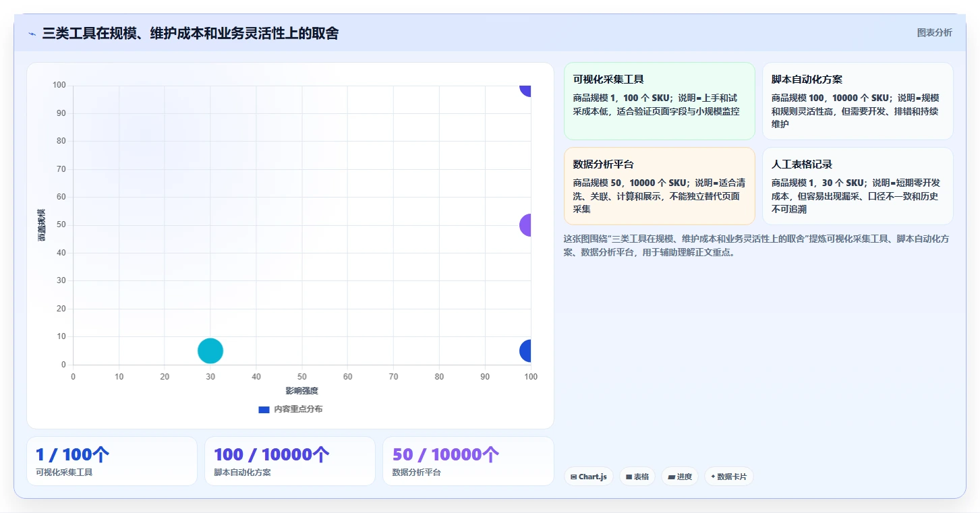The width and height of the screenshot is (980, 513).
Task: Click 脚本自动化方案 label under 100 / 10000个
Action: (x=242, y=473)
